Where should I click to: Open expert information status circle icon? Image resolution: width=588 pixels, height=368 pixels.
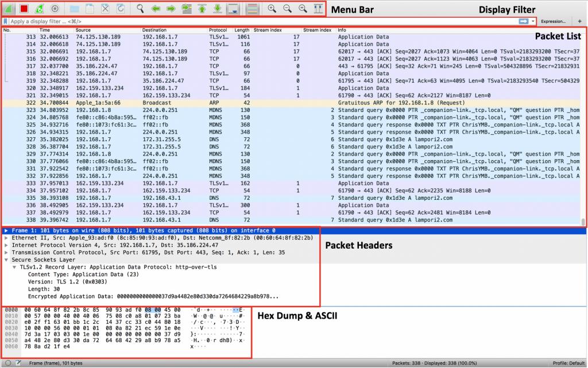click(8, 363)
